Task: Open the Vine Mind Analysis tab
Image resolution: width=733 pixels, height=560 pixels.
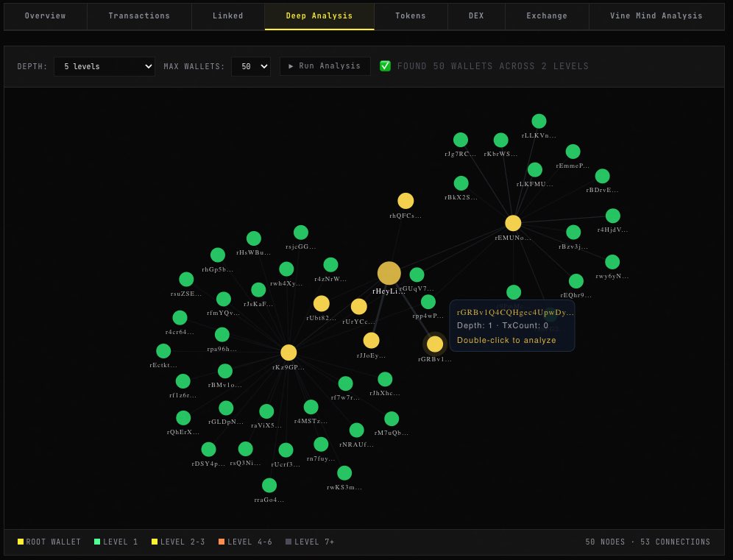Action: pyautogui.click(x=656, y=16)
